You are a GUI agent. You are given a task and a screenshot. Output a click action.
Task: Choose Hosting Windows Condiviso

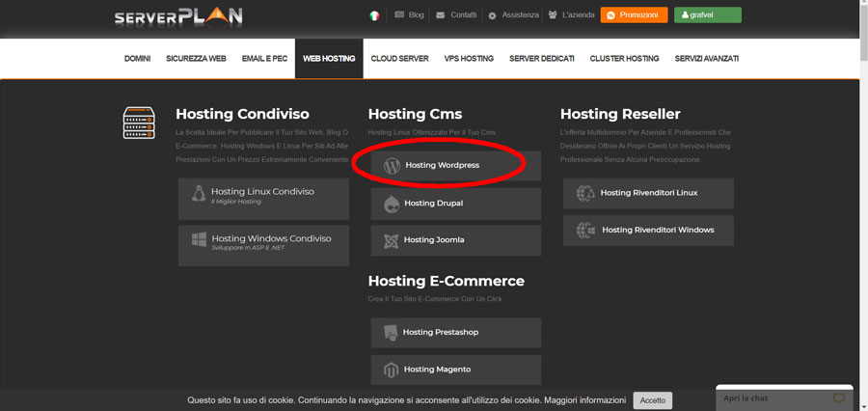pos(263,245)
